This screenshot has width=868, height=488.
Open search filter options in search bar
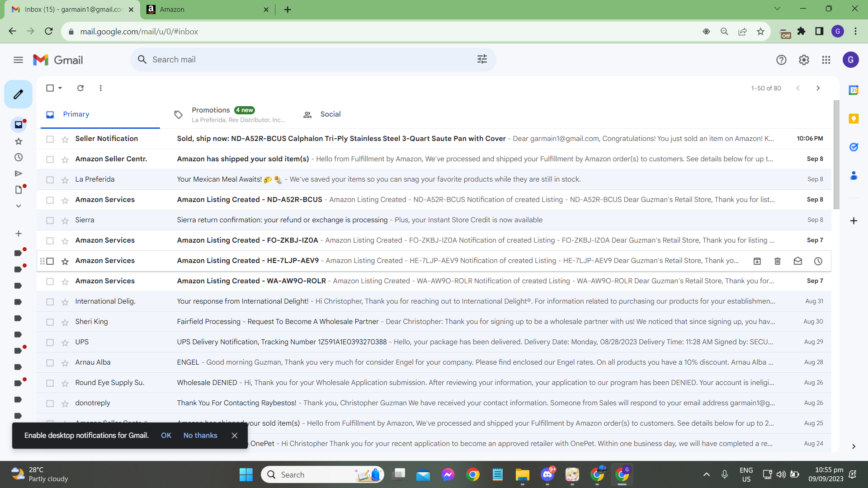[482, 59]
